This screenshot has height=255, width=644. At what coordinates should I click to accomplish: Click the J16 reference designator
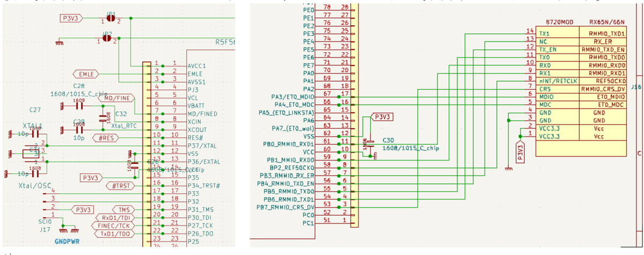pos(635,86)
